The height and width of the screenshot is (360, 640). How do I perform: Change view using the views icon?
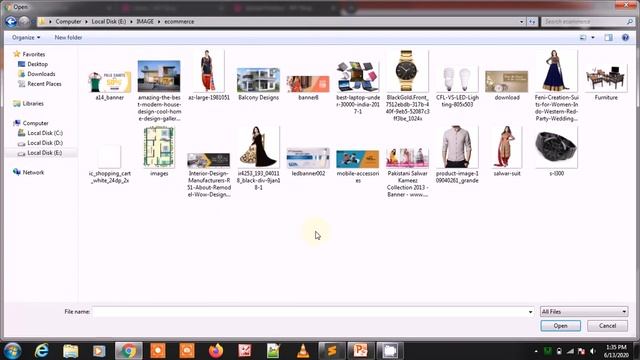pos(583,38)
